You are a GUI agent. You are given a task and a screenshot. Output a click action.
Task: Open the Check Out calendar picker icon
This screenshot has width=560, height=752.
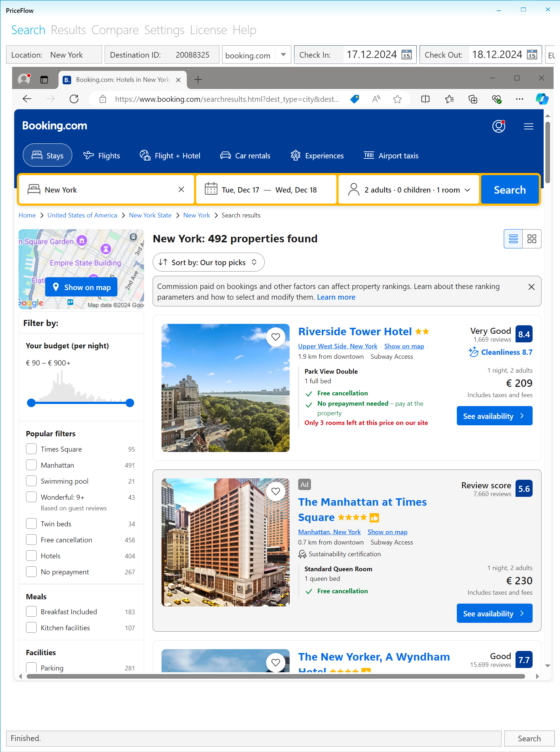532,54
